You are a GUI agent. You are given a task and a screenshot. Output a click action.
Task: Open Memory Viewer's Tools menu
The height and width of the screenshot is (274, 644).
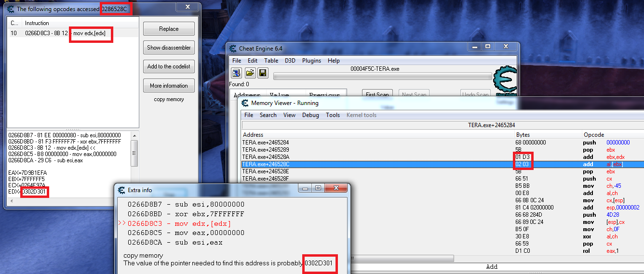(x=333, y=115)
